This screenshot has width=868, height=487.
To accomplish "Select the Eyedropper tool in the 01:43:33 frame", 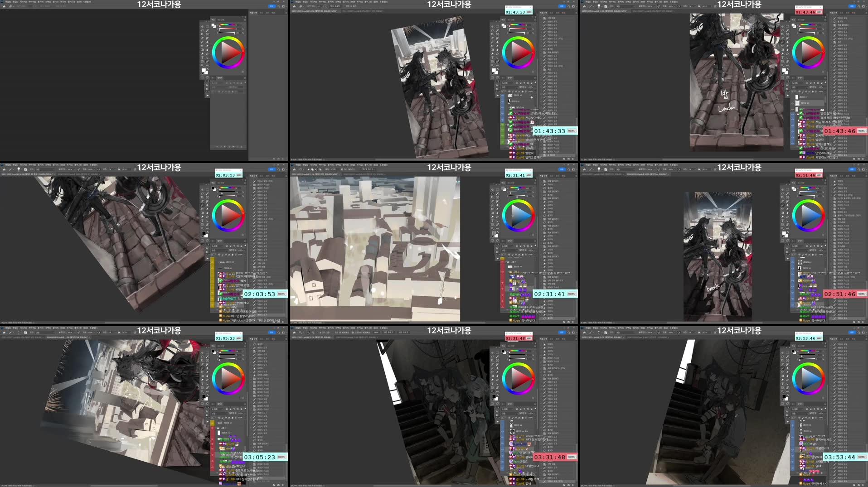I will (492, 38).
